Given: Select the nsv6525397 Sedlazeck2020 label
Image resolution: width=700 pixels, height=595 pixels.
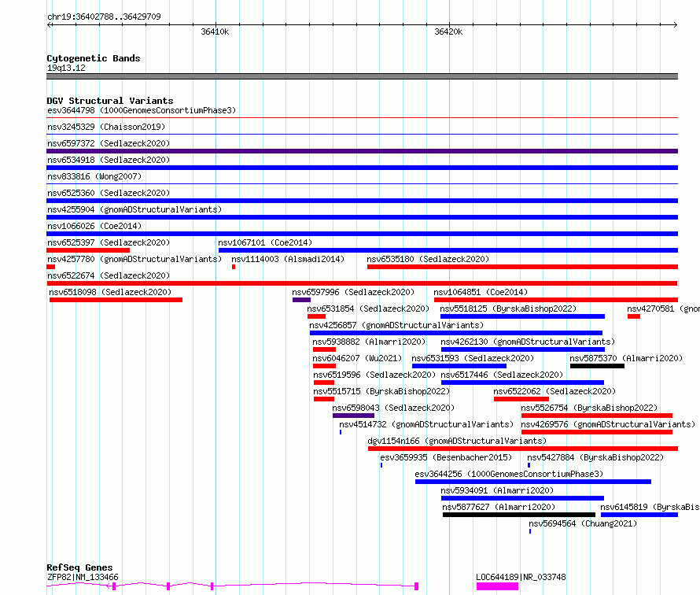Looking at the screenshot, I should (109, 242).
